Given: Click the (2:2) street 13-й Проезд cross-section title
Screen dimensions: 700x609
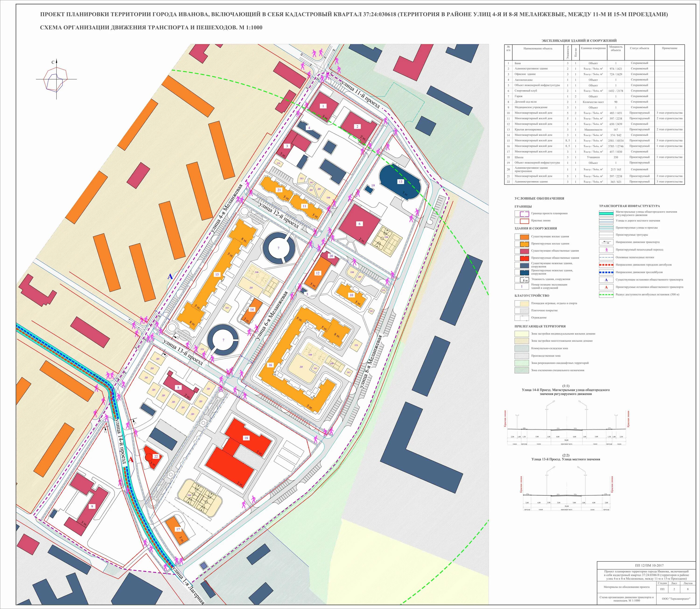Looking at the screenshot, I should coord(566,457).
